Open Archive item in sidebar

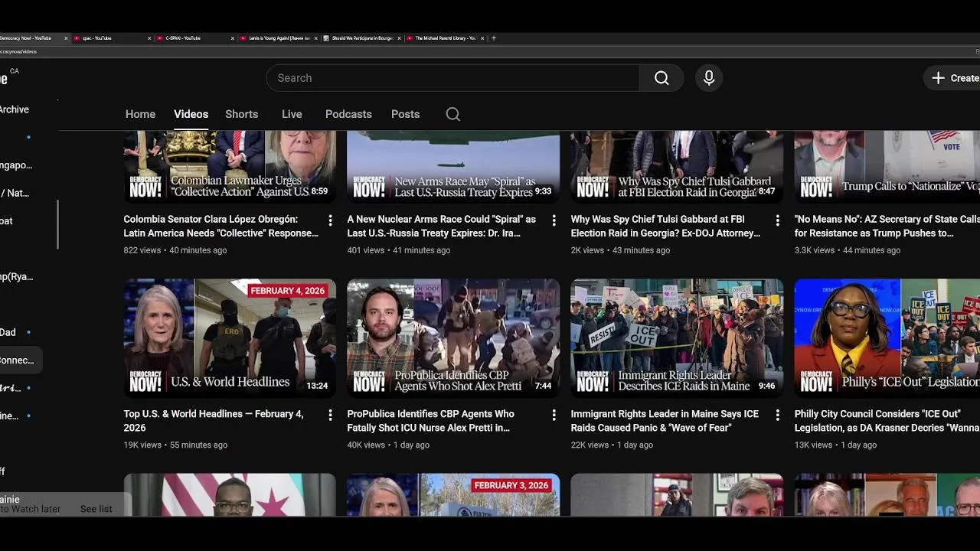click(15, 109)
